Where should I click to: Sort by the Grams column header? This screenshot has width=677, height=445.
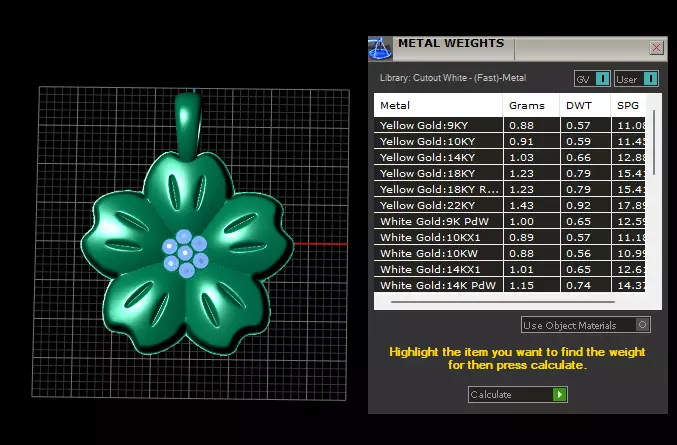point(531,105)
